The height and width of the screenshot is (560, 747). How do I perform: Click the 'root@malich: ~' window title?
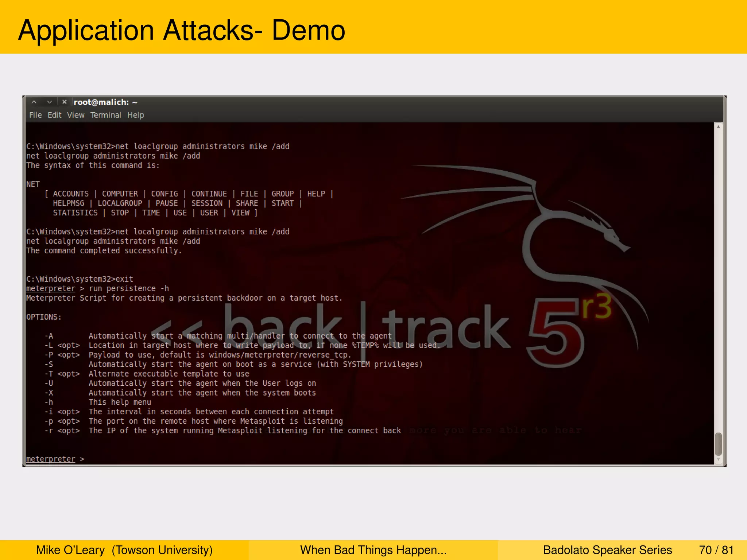tap(105, 102)
